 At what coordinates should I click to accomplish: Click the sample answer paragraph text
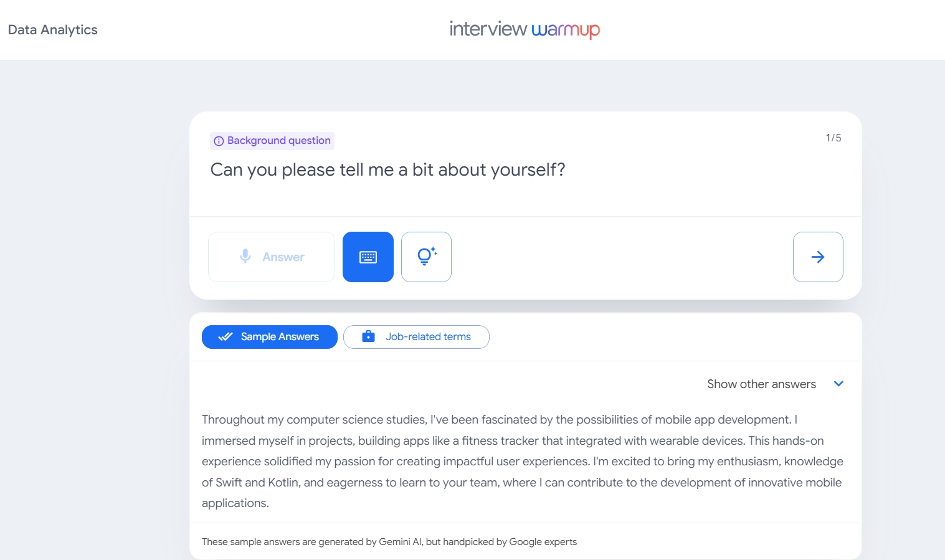(522, 462)
